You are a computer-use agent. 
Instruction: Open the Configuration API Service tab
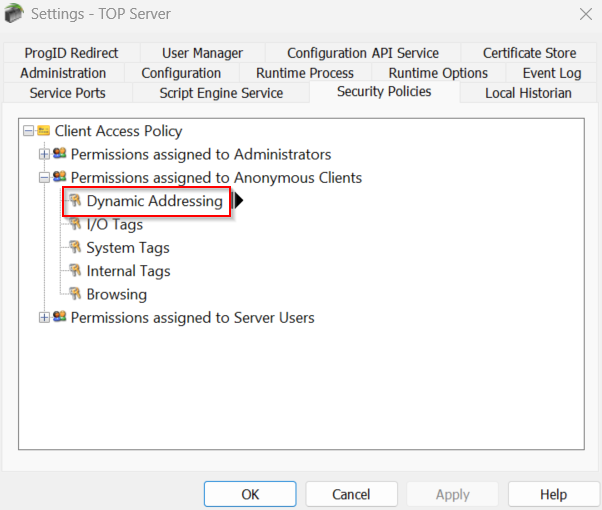click(x=363, y=53)
